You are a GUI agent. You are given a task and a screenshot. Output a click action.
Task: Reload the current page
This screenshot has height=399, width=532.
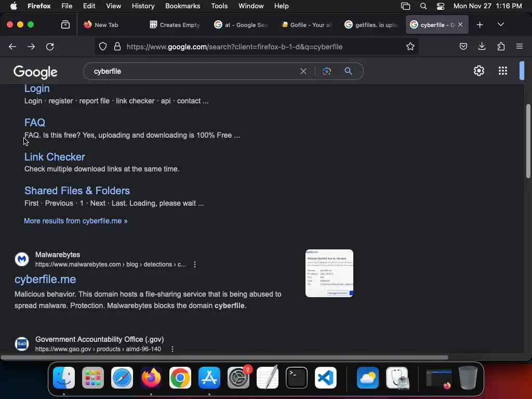(x=50, y=46)
